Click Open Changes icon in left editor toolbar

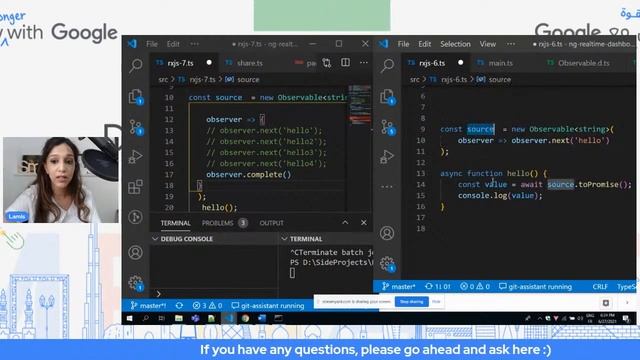[327, 63]
